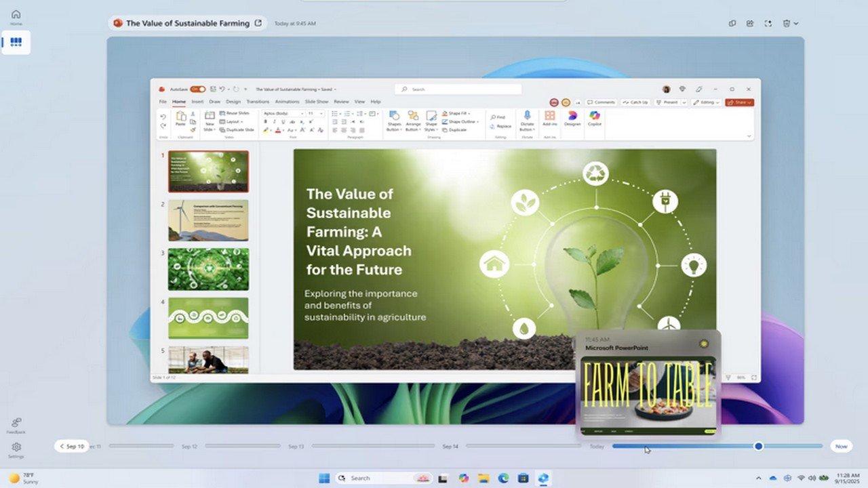Open the Slide Show ribbon tab
The image size is (868, 488).
tap(317, 102)
